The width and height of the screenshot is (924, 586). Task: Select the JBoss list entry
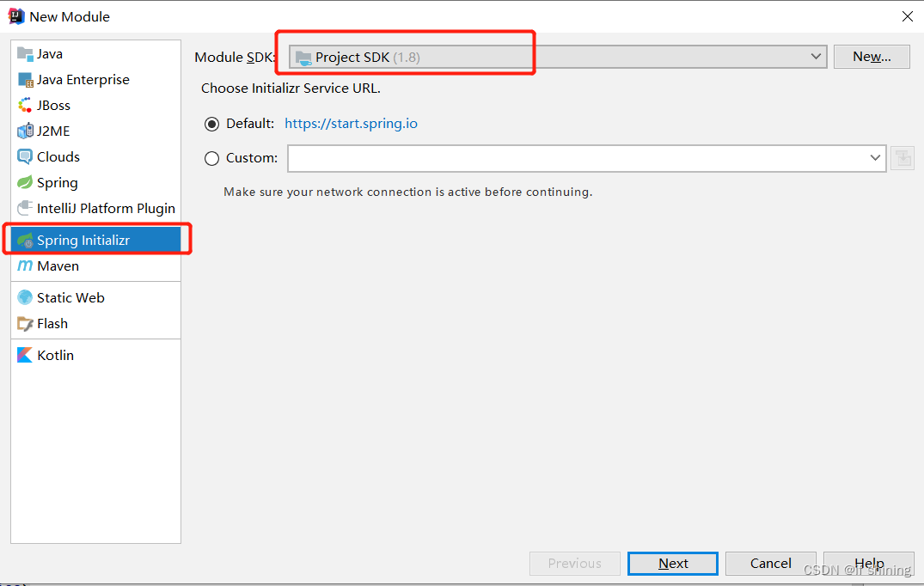[x=95, y=106]
